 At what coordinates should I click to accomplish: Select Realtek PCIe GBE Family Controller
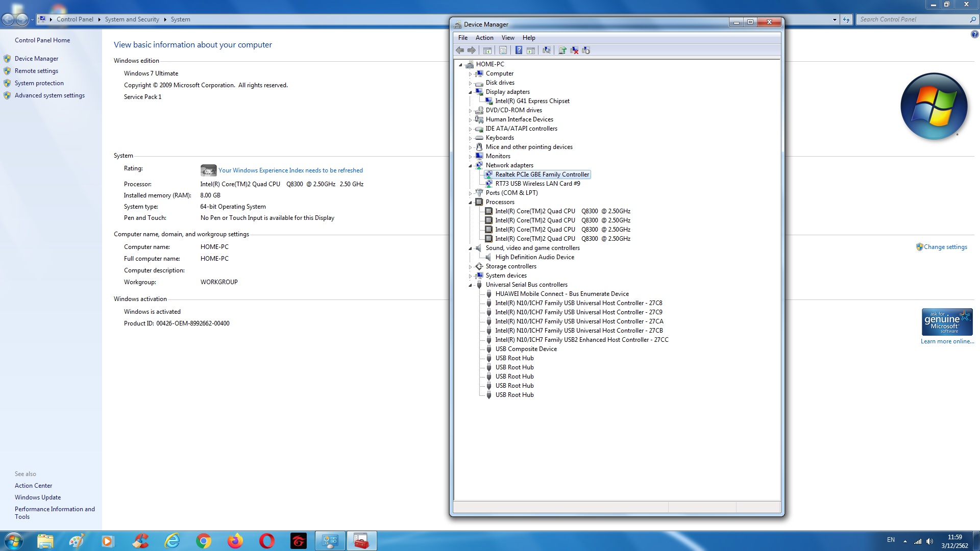point(542,174)
